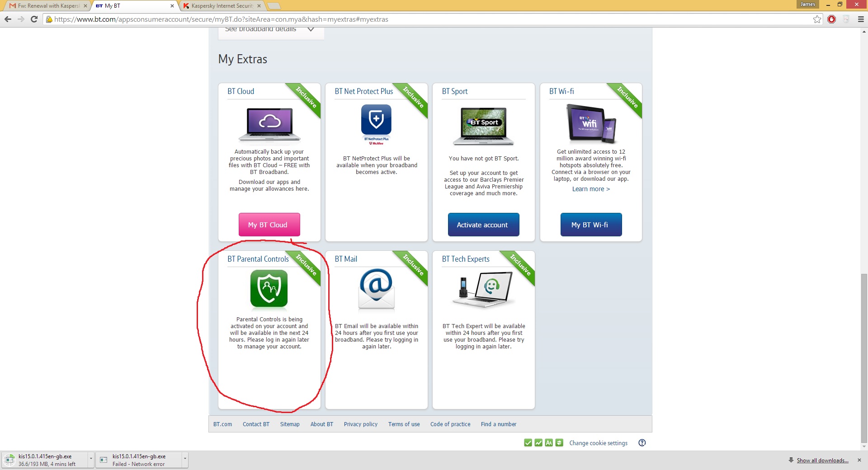Go to 'Contact BT' in the footer
This screenshot has width=868, height=470.
256,424
